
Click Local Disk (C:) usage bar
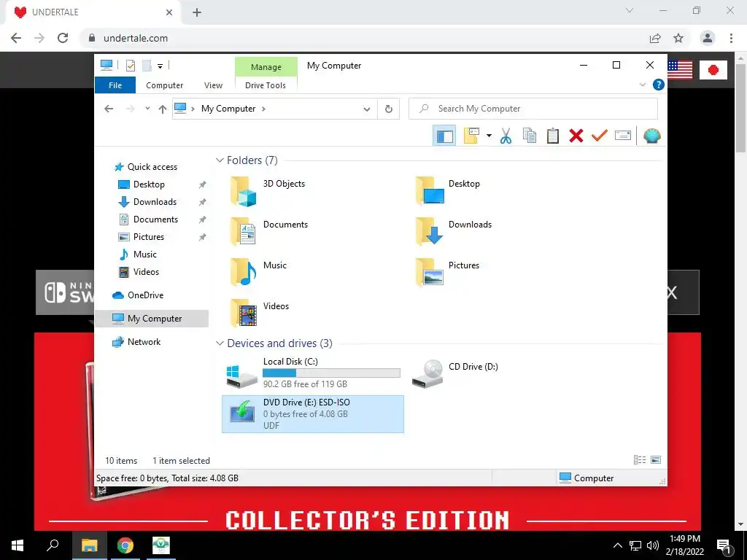pyautogui.click(x=331, y=373)
